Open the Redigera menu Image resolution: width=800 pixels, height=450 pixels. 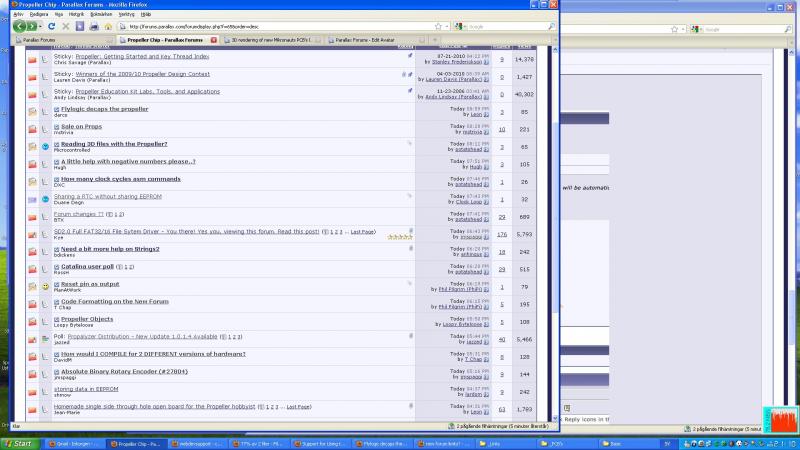coord(39,14)
